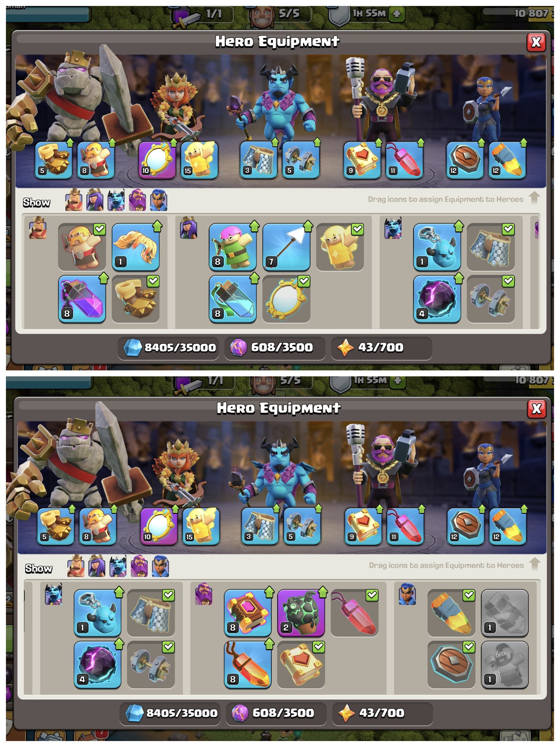Toggle checkmark on inventory Healing Tome
This screenshot has height=747, width=560.
pyautogui.click(x=319, y=647)
